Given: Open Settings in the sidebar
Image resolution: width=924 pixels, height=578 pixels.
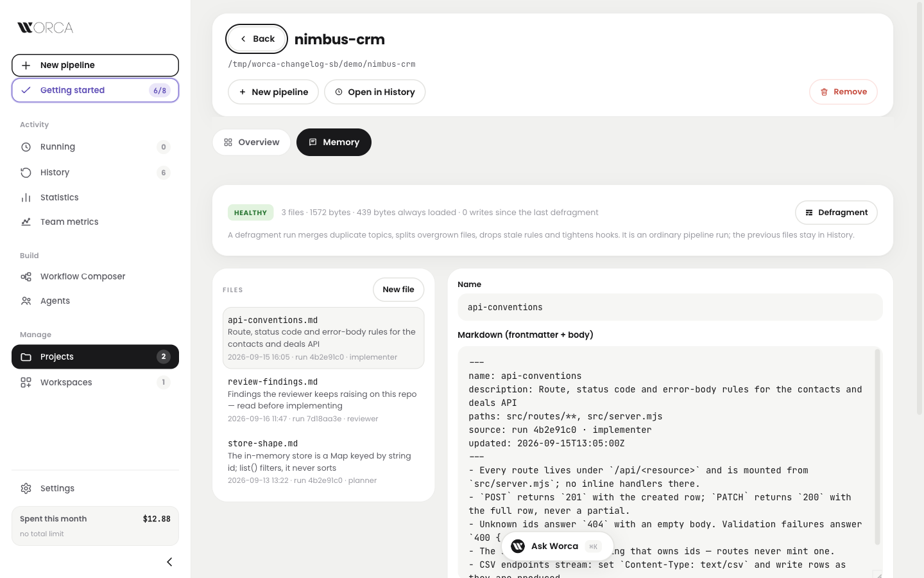Looking at the screenshot, I should point(95,489).
